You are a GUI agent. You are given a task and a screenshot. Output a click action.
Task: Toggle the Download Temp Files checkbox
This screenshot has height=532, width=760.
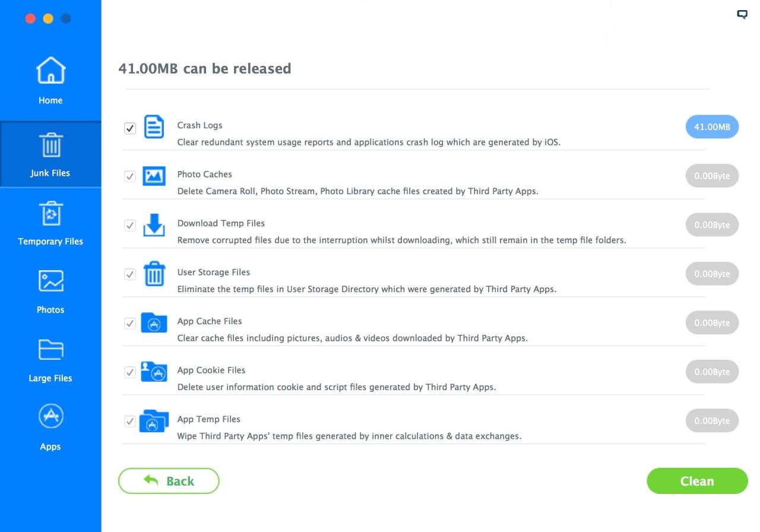pos(130,226)
